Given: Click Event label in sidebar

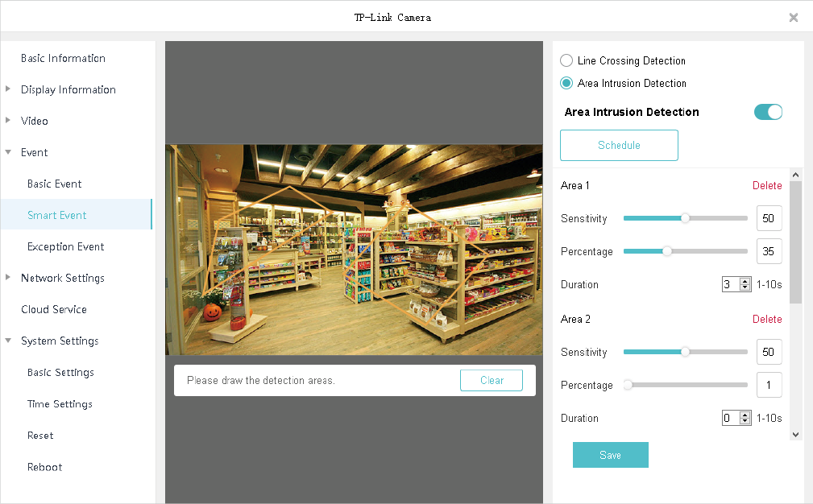Looking at the screenshot, I should (x=34, y=152).
